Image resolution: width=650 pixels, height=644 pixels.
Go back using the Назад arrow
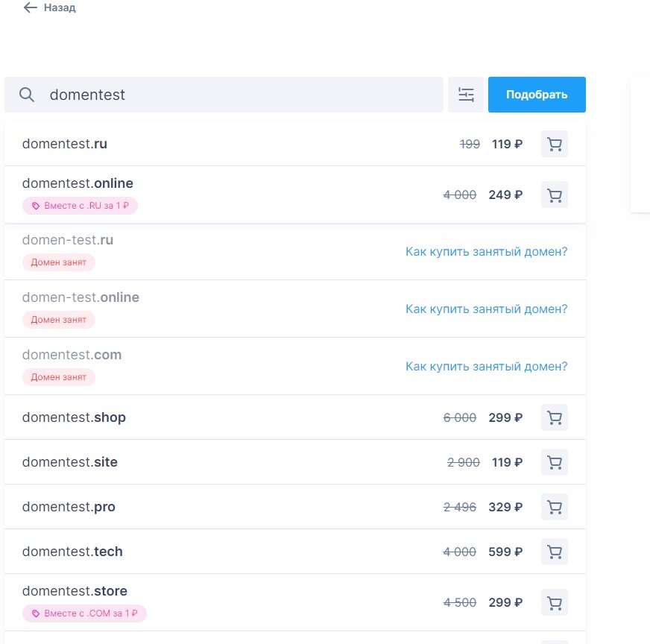coord(31,8)
